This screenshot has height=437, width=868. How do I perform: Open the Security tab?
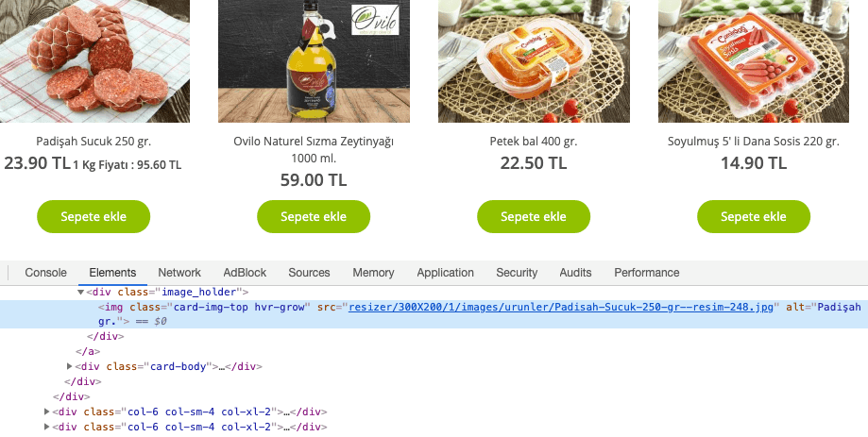point(517,273)
